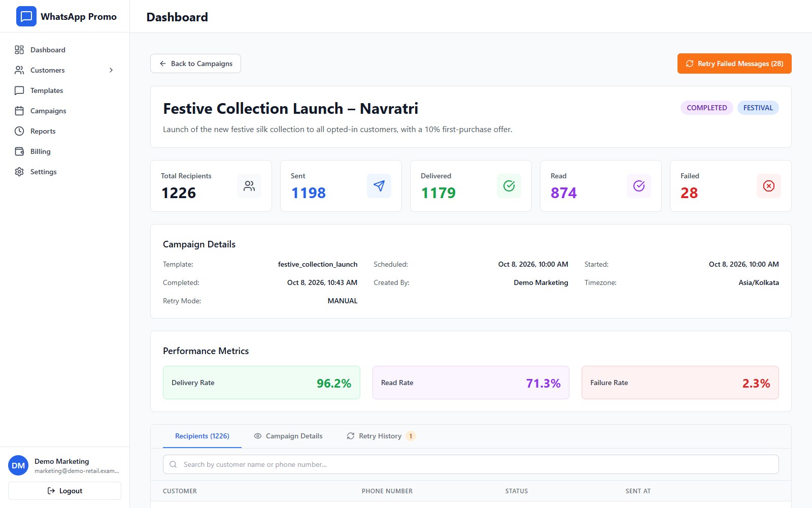Viewport: 812px width, 508px height.
Task: Click the Dashboard grid icon
Action: click(19, 50)
